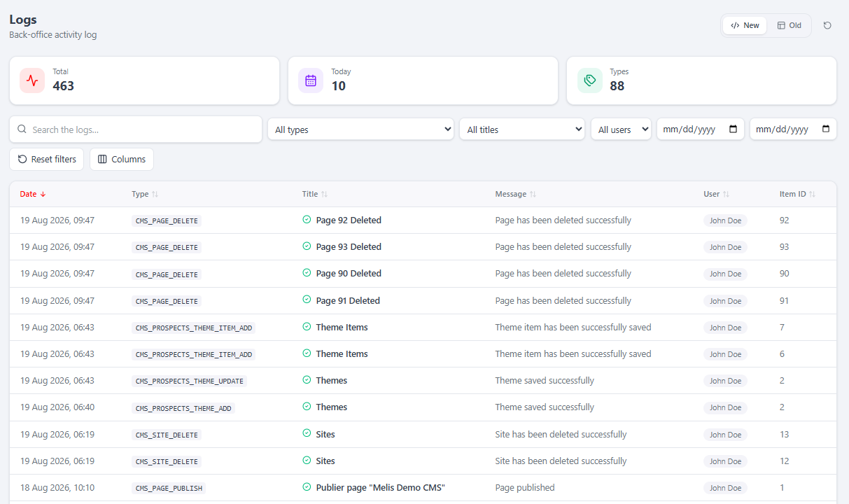Click the Page 93 Deleted title
Viewport: 849px width, 504px height.
(349, 246)
